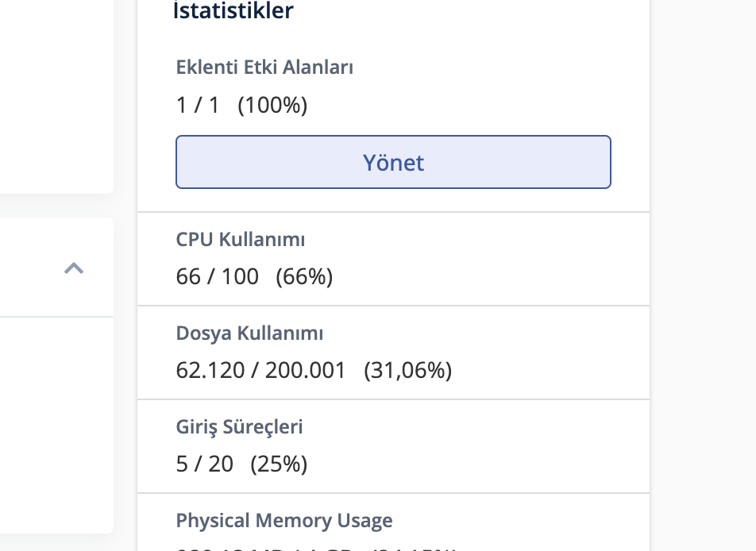Select the Dosya Kullanımı label

click(249, 333)
